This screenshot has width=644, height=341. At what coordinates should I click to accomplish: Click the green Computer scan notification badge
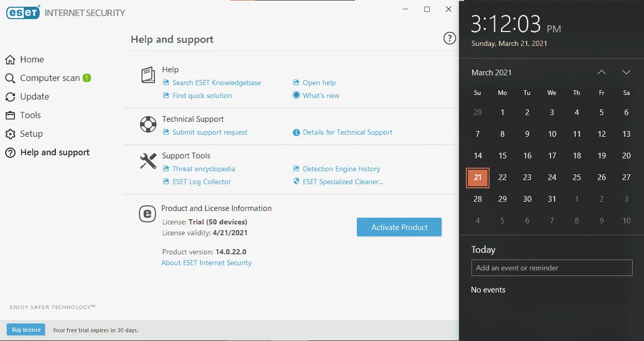tap(87, 78)
